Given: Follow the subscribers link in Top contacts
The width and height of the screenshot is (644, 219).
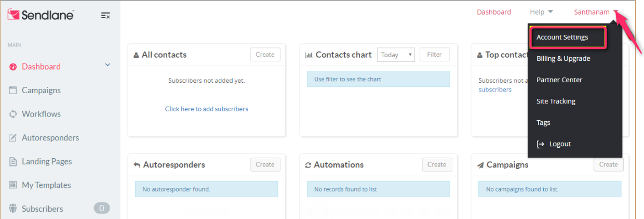Looking at the screenshot, I should tap(495, 89).
